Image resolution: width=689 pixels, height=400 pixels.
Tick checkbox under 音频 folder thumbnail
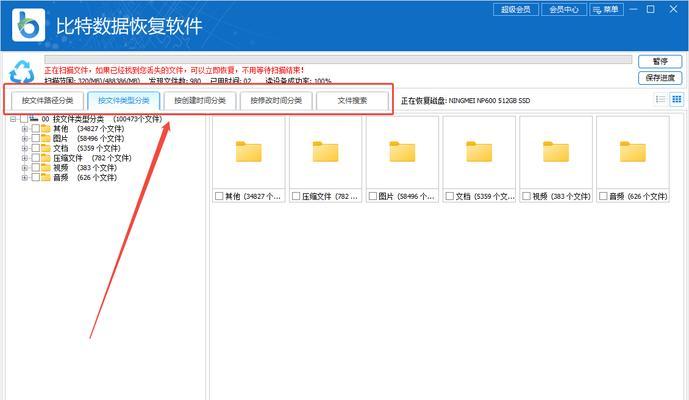click(x=603, y=196)
